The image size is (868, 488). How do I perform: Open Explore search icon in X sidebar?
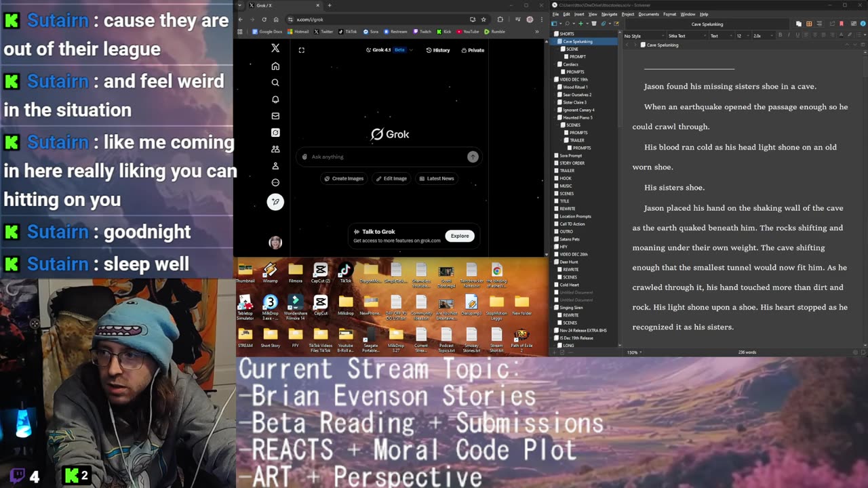click(275, 83)
